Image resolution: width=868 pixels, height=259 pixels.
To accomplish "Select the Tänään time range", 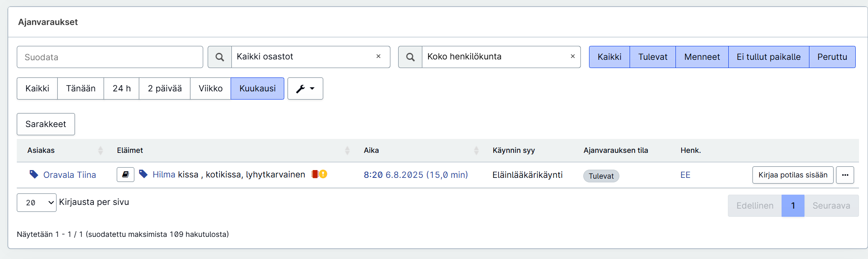I will [x=81, y=89].
